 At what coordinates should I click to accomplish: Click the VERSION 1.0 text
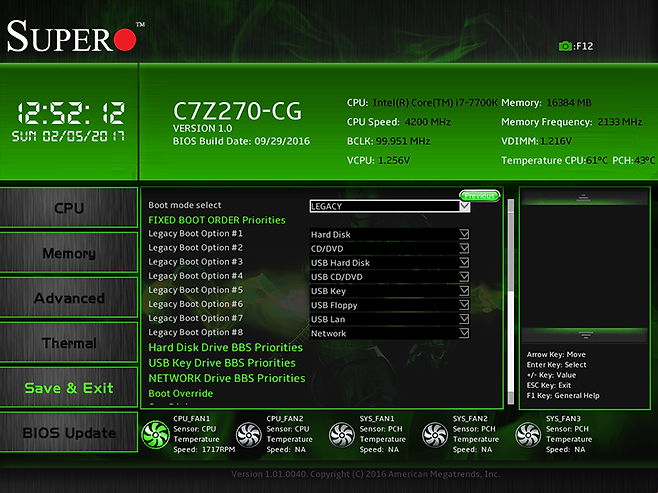(202, 128)
